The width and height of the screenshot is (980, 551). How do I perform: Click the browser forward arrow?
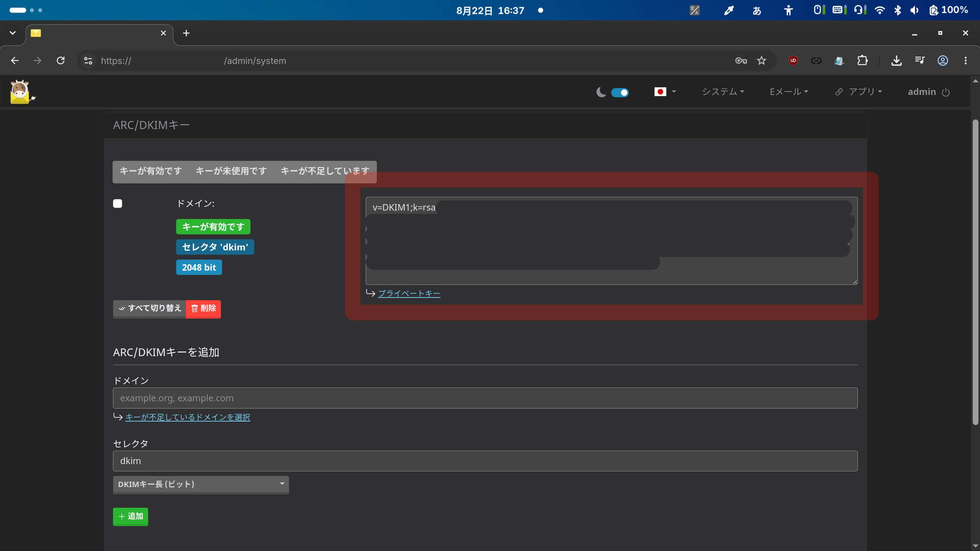[x=38, y=60]
